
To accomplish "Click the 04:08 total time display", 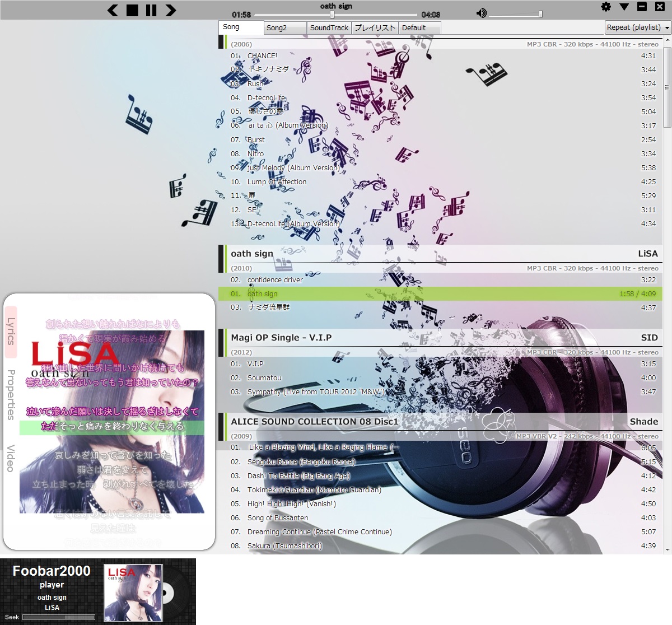I will tap(431, 15).
